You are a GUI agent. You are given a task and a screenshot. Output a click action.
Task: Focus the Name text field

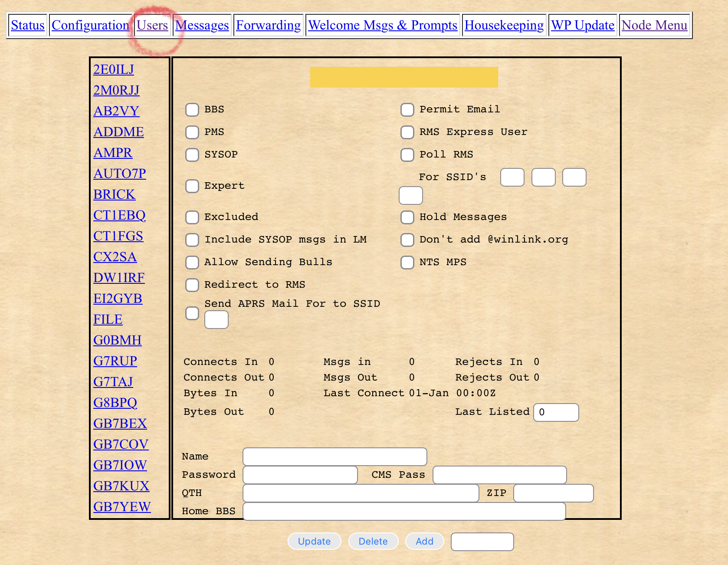[x=334, y=457]
